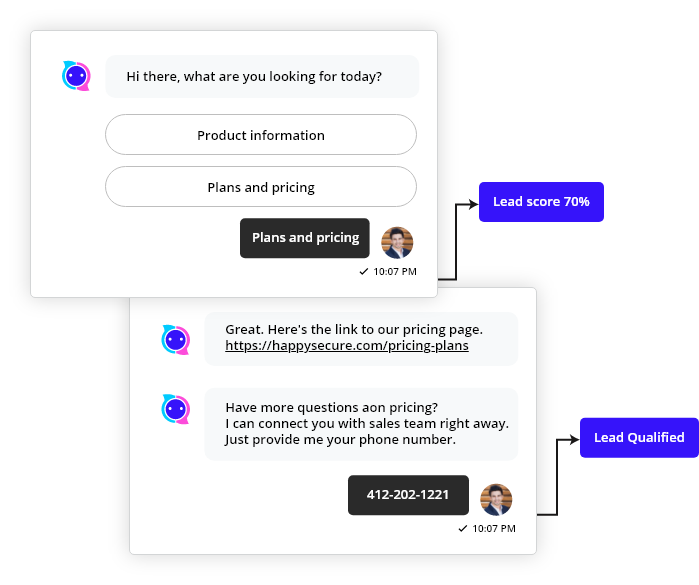Select the outlined Plans and pricing option
Viewport: 699px width, 585px height.
(260, 187)
